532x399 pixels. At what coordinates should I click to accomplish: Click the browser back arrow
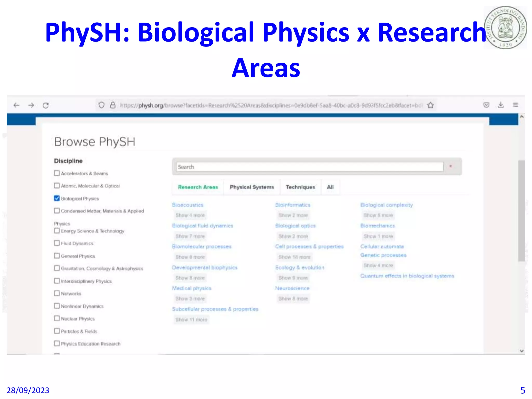click(16, 105)
